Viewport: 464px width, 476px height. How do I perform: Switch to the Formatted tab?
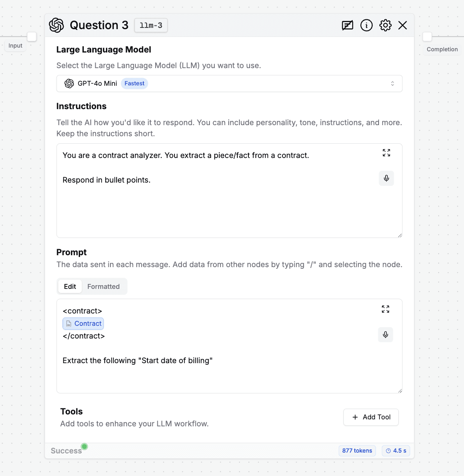coord(103,286)
